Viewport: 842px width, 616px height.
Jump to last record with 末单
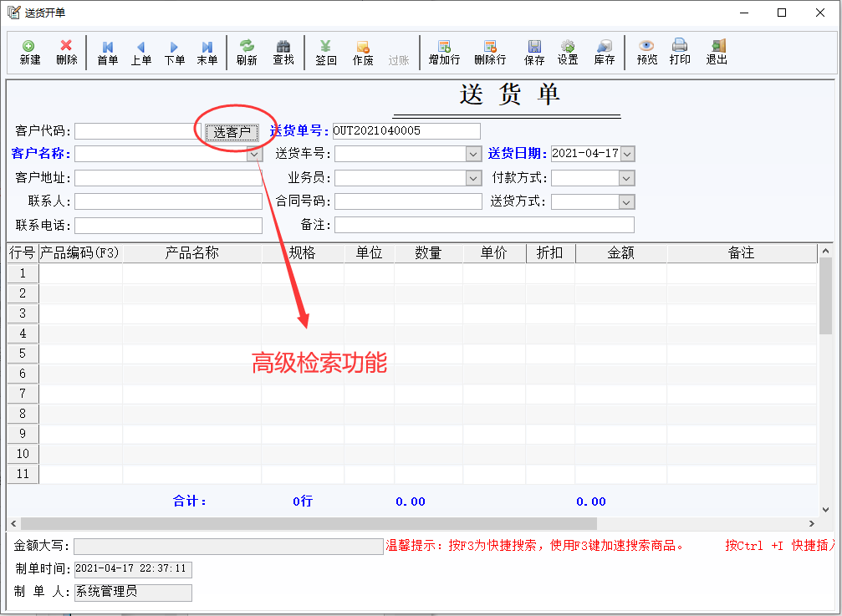(x=207, y=53)
